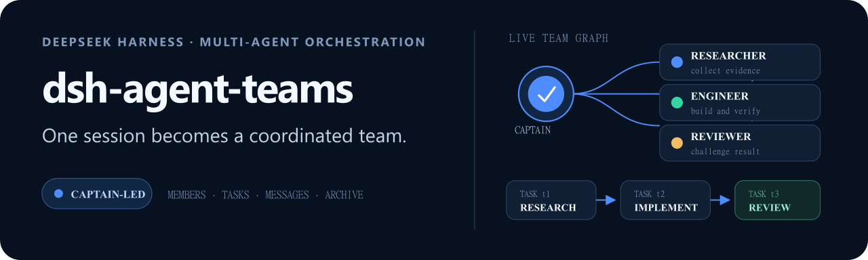
Task: Switch to the Archive tab
Action: pos(344,195)
